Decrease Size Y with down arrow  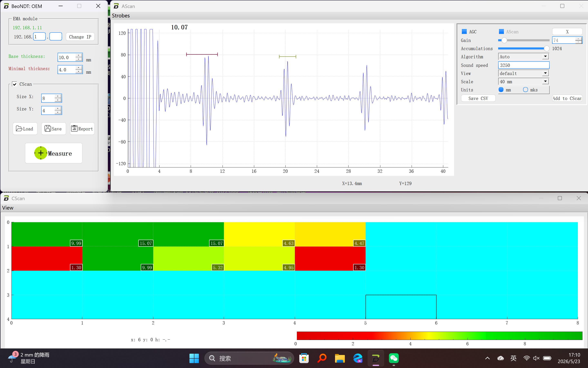58,112
